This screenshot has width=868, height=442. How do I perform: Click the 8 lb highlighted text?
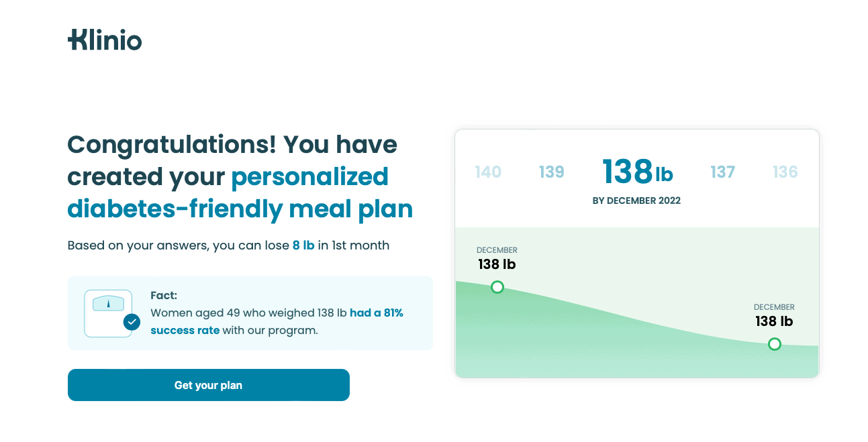tap(303, 245)
